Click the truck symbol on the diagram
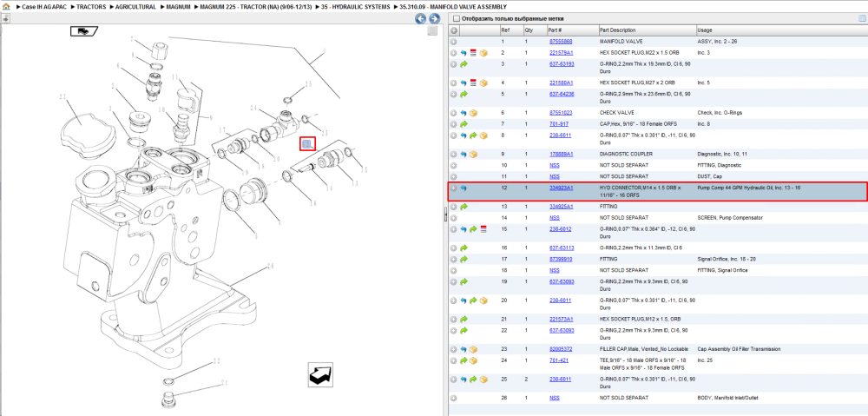 (x=84, y=31)
